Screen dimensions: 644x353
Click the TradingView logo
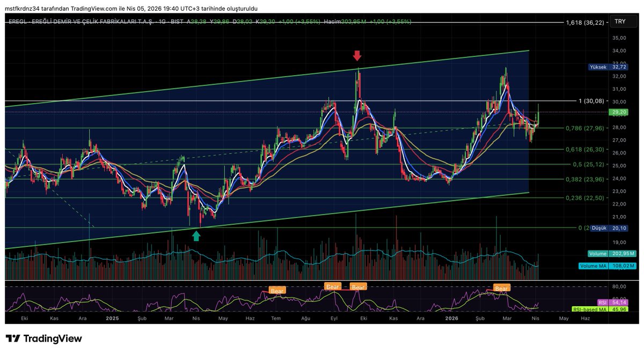tap(44, 339)
